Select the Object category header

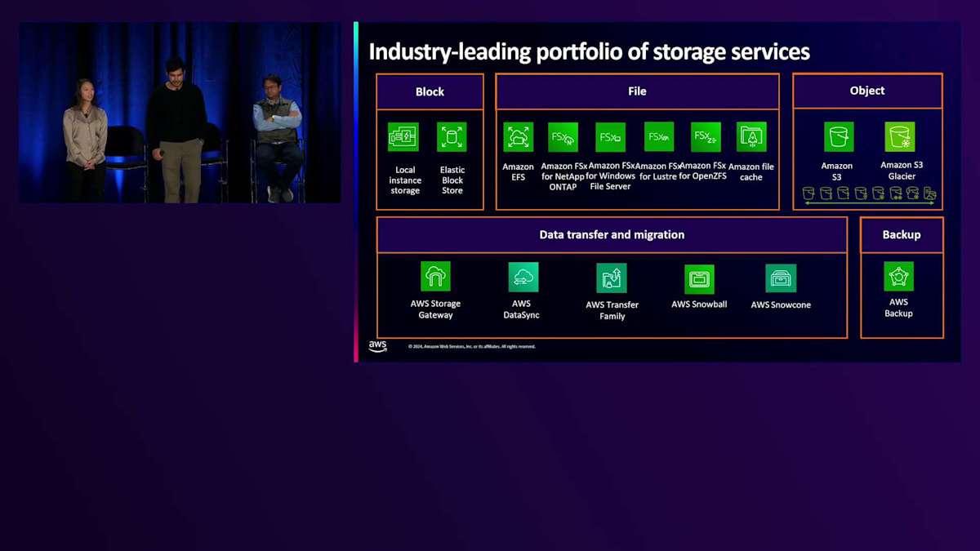[867, 91]
